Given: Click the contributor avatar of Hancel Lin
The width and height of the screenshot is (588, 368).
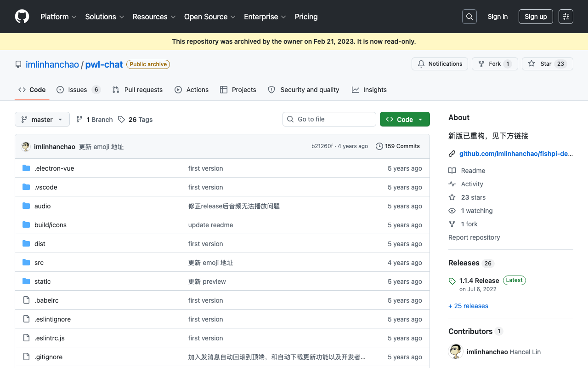Looking at the screenshot, I should click(x=456, y=352).
